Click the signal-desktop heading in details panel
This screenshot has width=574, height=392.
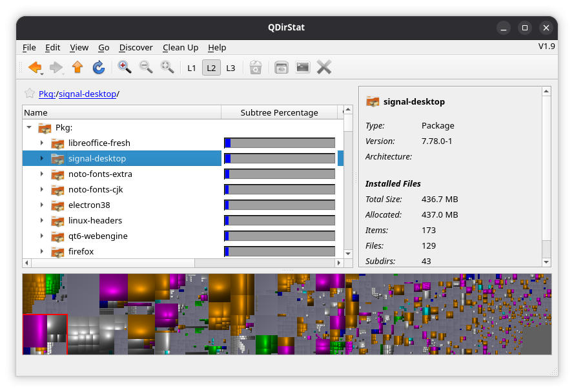tap(414, 102)
